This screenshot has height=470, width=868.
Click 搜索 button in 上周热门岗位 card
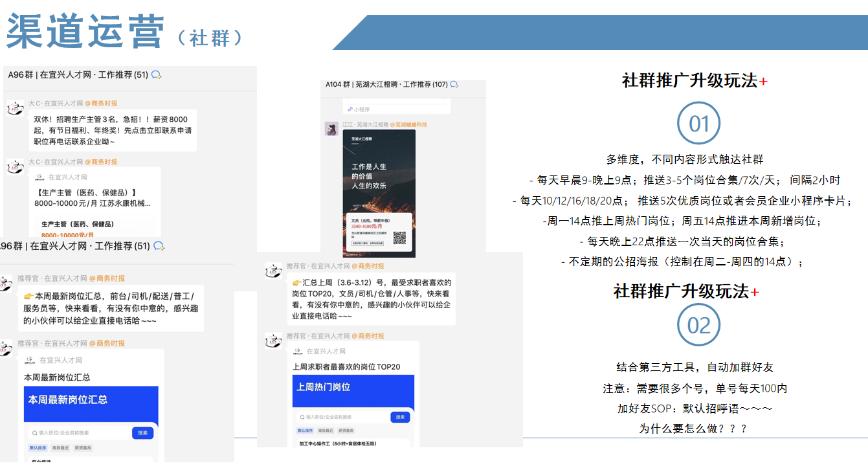400,417
